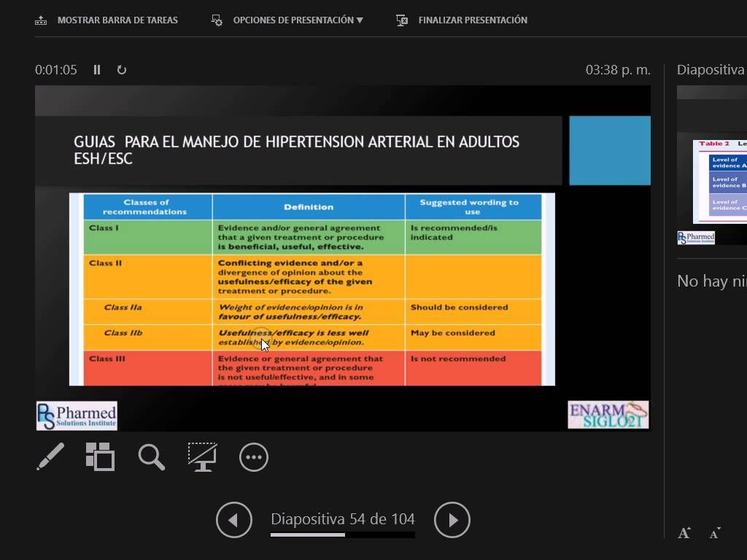Screen dimensions: 747x560
Task: Activate the zoom into slide magnifier
Action: [x=152, y=457]
